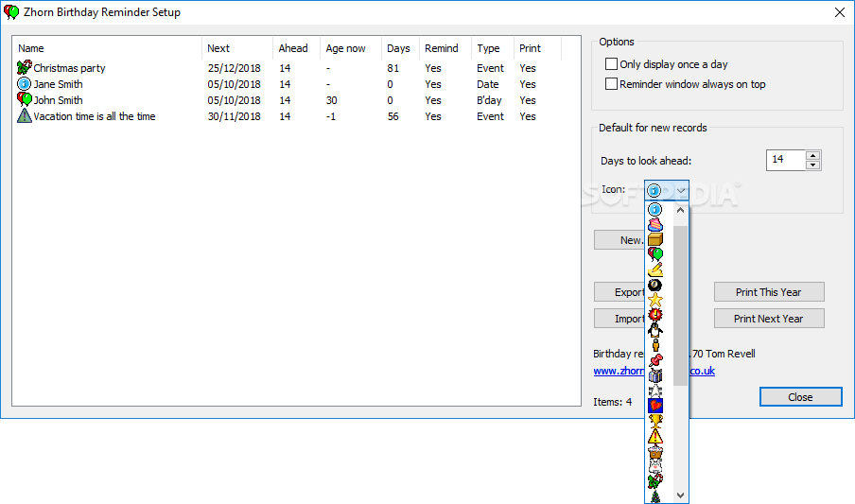Choose the red exclamation alert icon
The image size is (855, 504).
(x=654, y=315)
